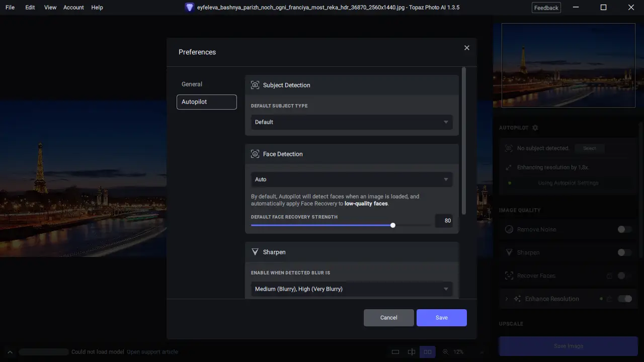Click the Face Recovery Strength value field
The width and height of the screenshot is (644, 362).
pyautogui.click(x=444, y=221)
